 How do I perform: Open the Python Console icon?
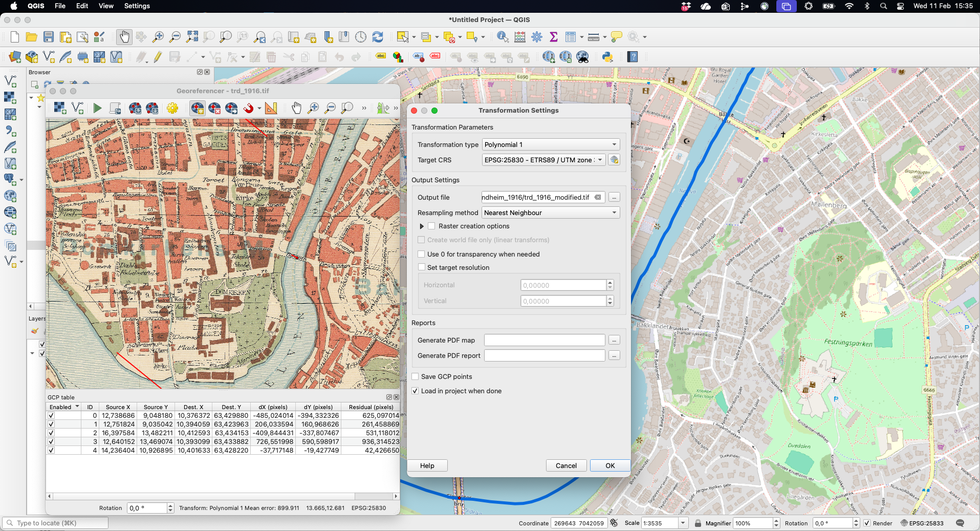point(607,57)
